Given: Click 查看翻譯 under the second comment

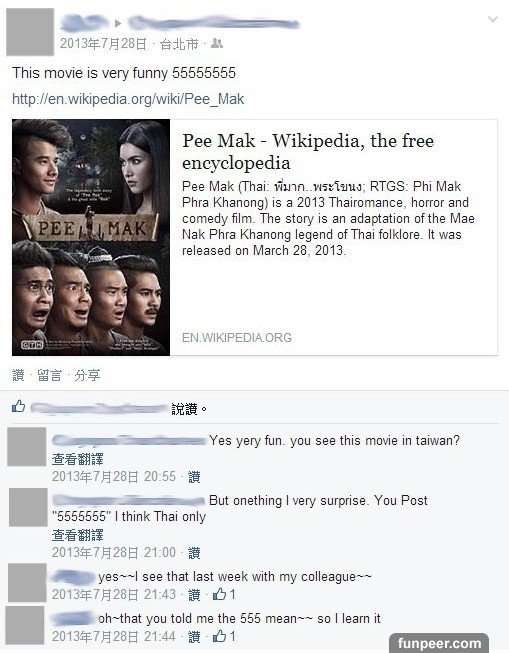Looking at the screenshot, I should pyautogui.click(x=77, y=535).
